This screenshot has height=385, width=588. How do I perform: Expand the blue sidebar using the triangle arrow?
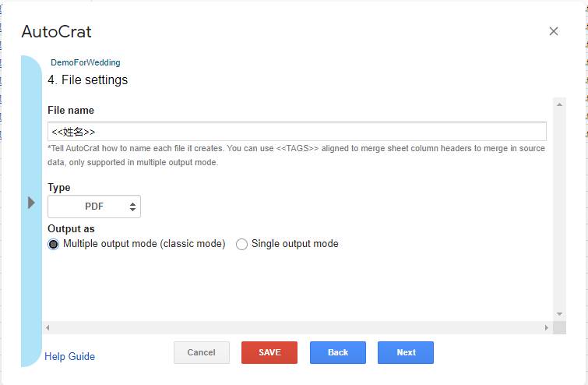pos(31,203)
